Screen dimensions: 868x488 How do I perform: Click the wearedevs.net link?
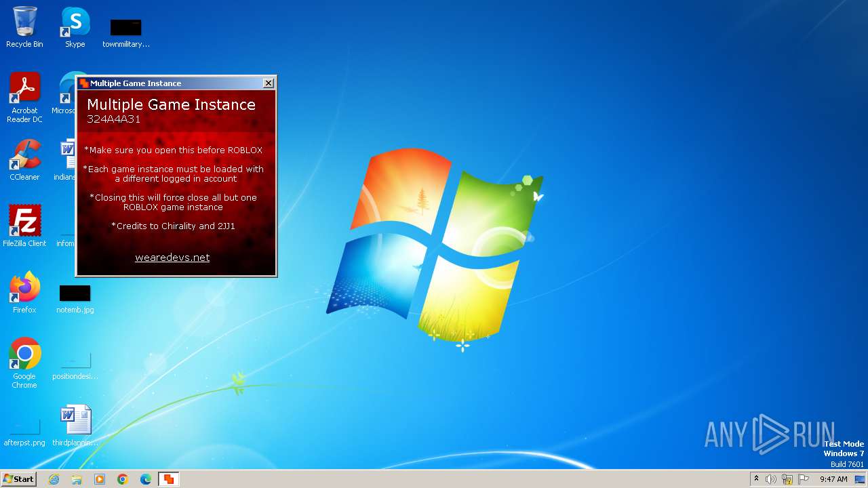click(172, 258)
